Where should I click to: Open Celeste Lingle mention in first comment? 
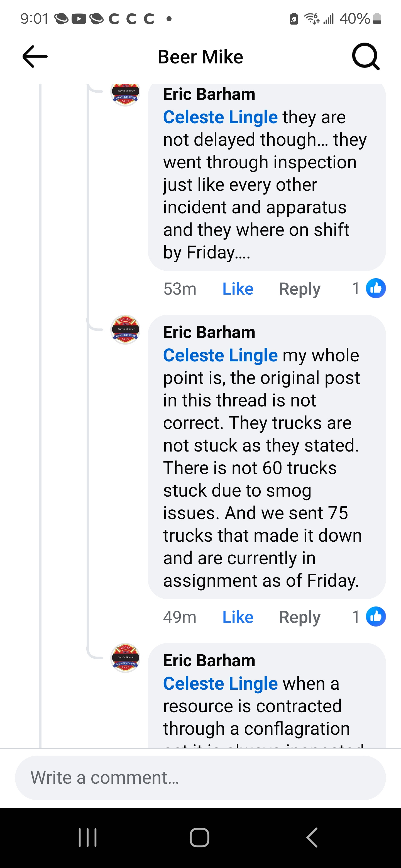pos(220,117)
